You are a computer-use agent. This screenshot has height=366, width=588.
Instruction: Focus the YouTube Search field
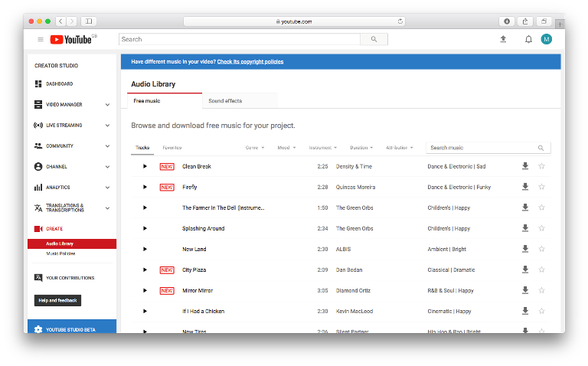(x=240, y=39)
